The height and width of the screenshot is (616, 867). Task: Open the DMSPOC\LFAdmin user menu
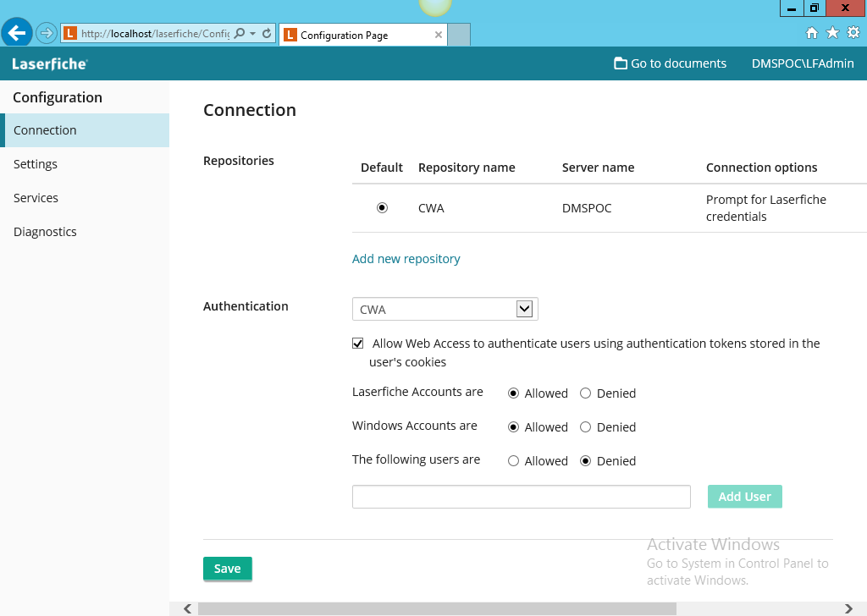coord(802,63)
